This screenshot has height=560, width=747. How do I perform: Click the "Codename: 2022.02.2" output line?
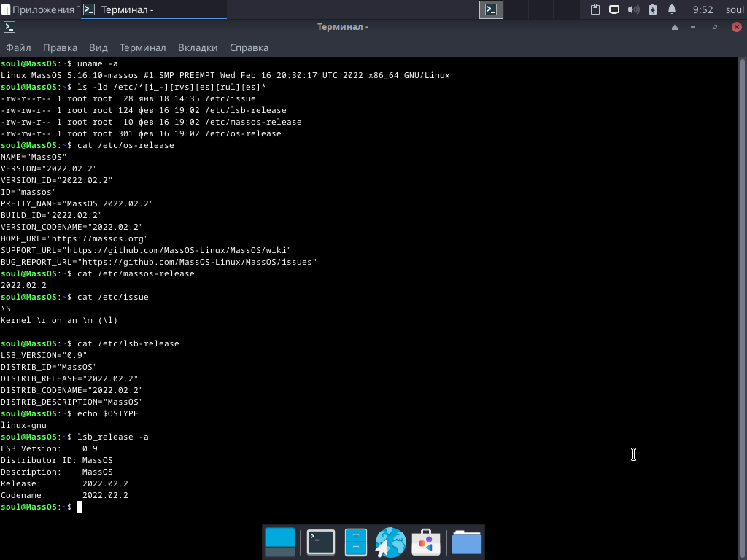tap(64, 495)
